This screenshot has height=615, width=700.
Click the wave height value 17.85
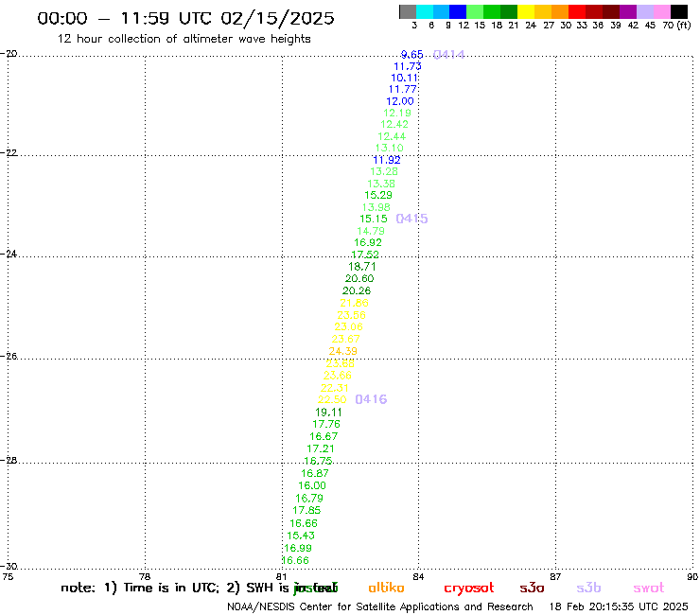coord(306,510)
